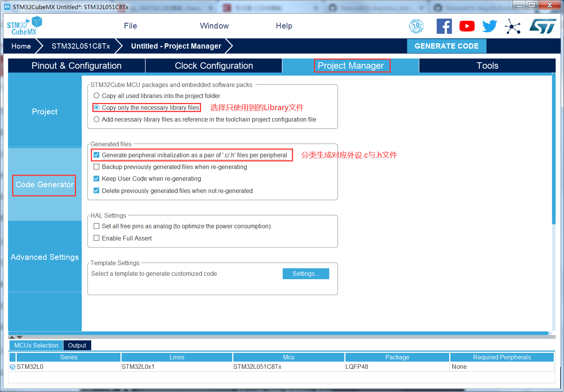Click the STM32CubeMX logo icon

(x=25, y=26)
